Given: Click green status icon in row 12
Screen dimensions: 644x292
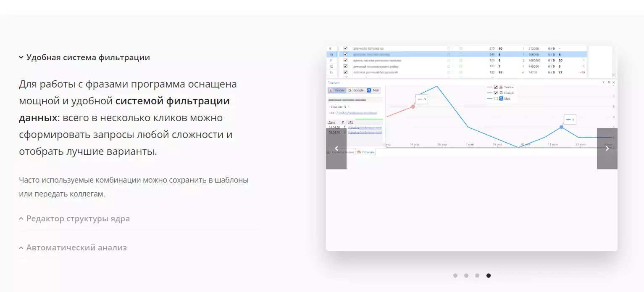Looking at the screenshot, I should [461, 66].
